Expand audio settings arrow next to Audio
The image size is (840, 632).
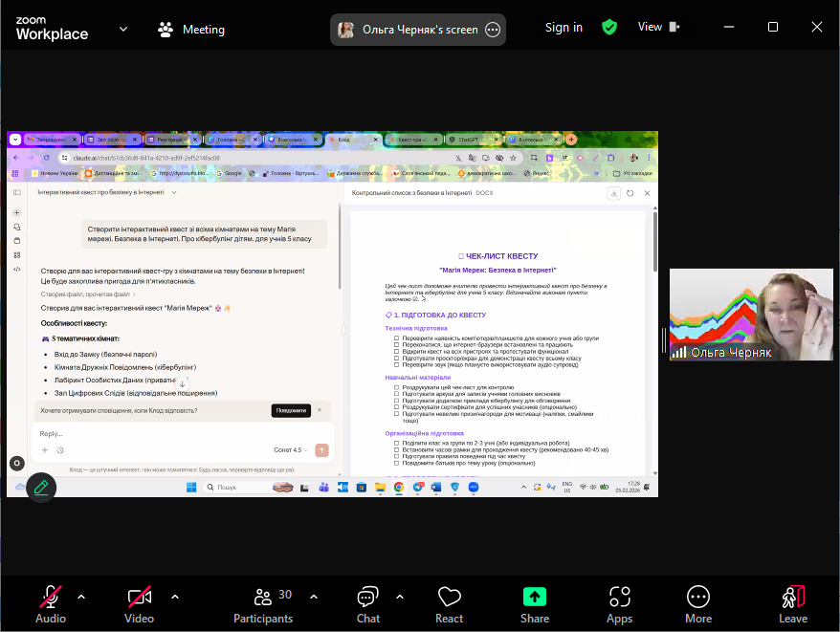pos(81,597)
